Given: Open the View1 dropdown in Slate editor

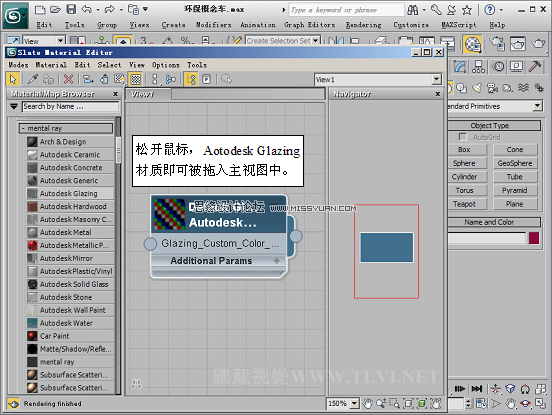Looking at the screenshot, I should point(437,79).
